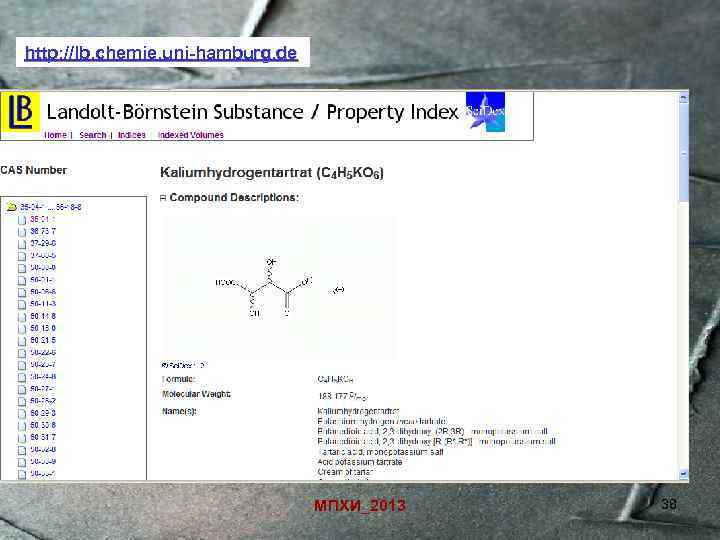
Task: Select CAS number 50-14-8 in tree
Action: (43, 316)
